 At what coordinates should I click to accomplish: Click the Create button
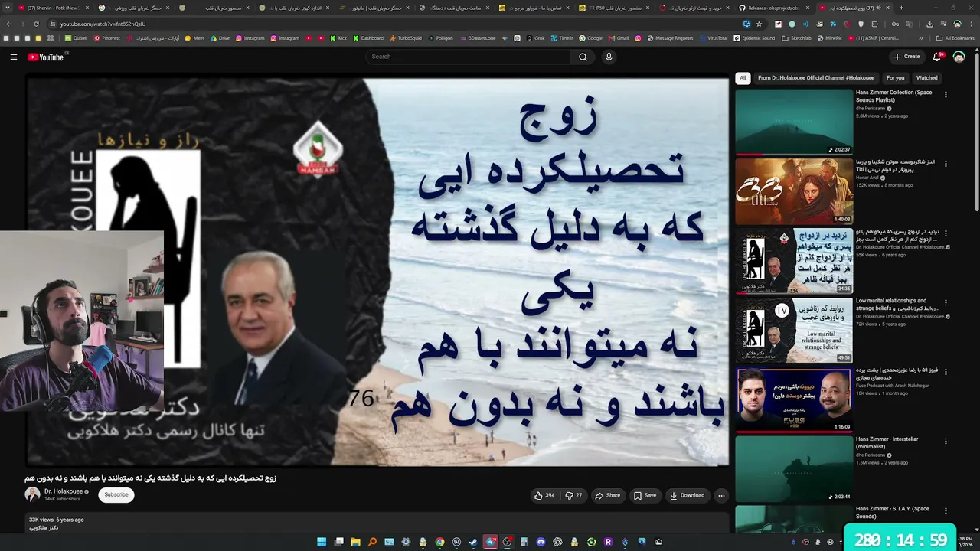pyautogui.click(x=906, y=57)
